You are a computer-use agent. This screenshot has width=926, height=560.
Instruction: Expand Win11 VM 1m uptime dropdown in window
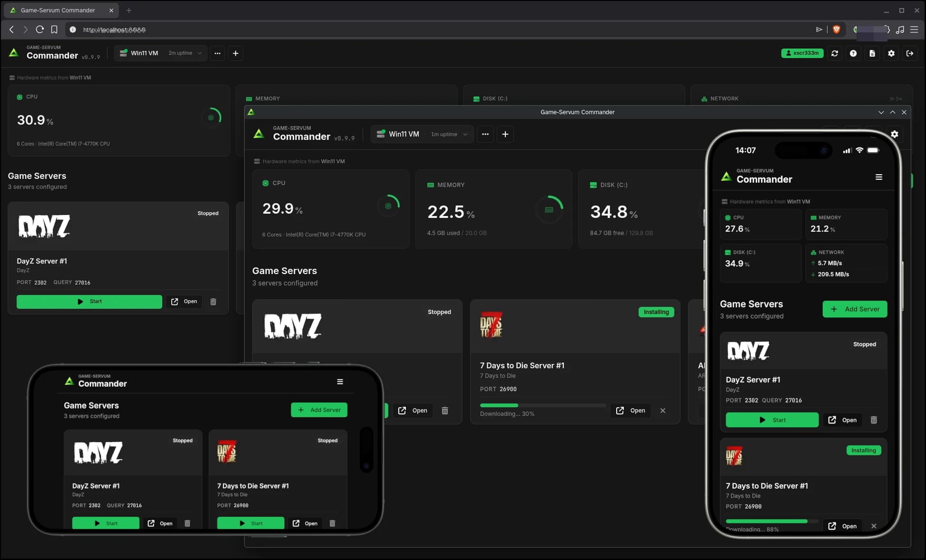(423, 134)
